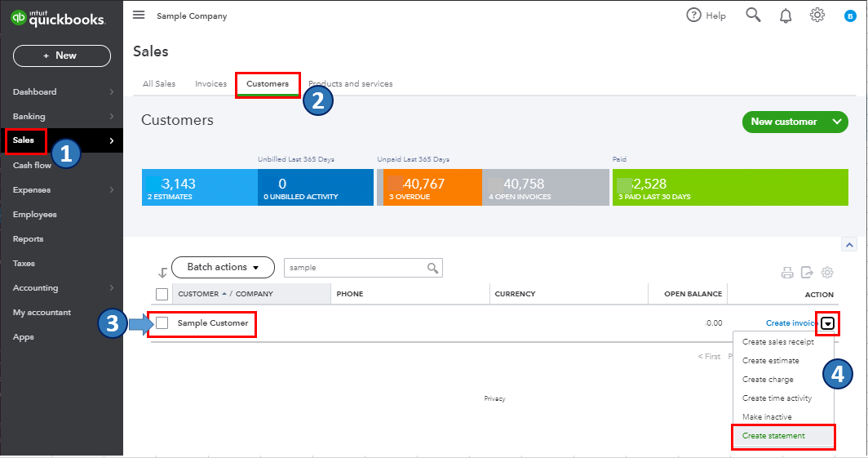The image size is (868, 458).
Task: Open Dashboard in the sidebar
Action: click(x=35, y=92)
